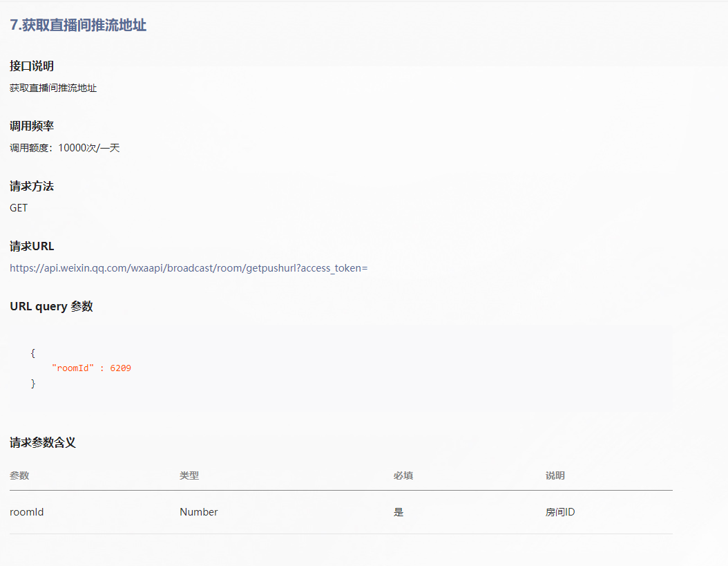Click the "roomId" : 6209 code line

(x=91, y=368)
